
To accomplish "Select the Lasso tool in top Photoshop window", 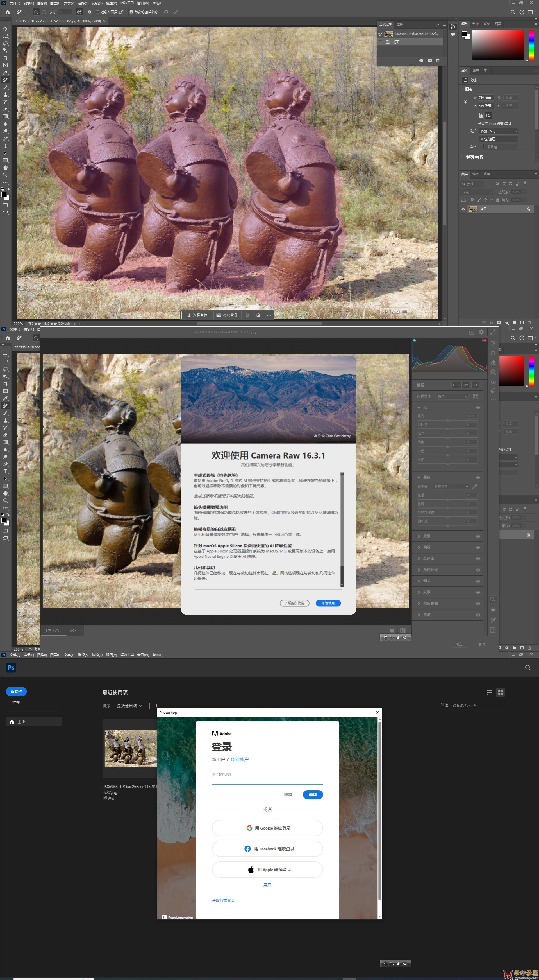I will pyautogui.click(x=5, y=43).
